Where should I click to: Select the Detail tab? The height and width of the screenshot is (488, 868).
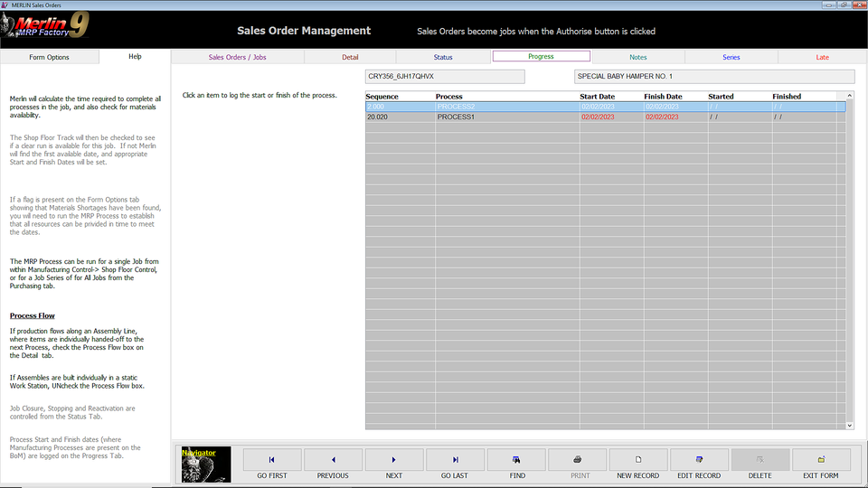tap(350, 57)
